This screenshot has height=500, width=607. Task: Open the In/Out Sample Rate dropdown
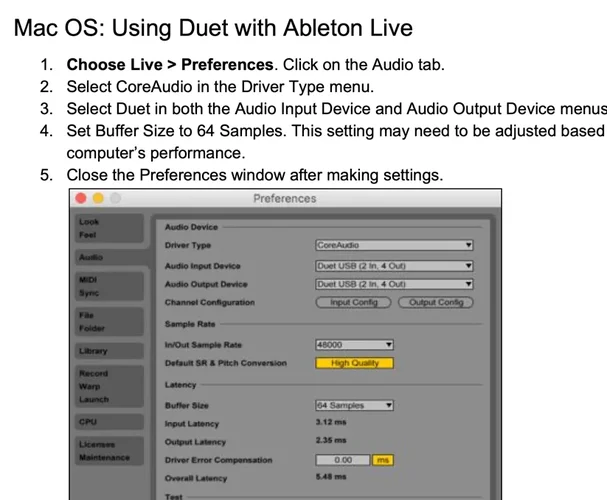pyautogui.click(x=354, y=345)
